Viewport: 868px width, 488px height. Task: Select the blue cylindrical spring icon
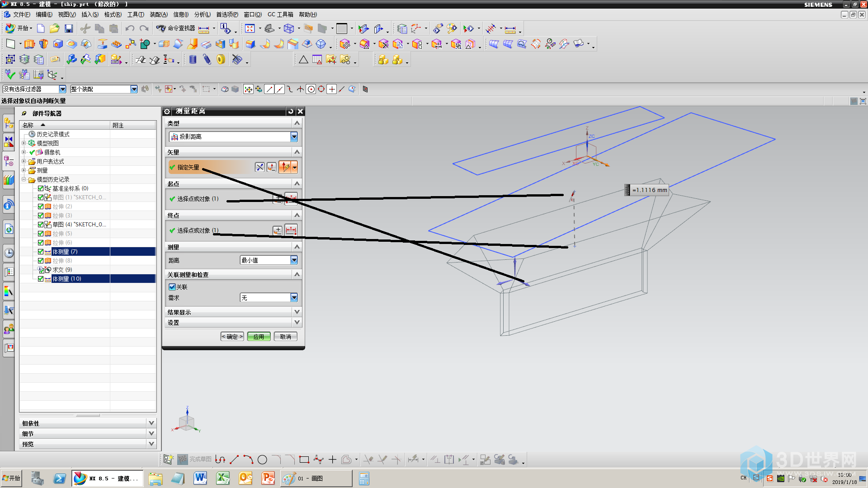click(x=193, y=60)
